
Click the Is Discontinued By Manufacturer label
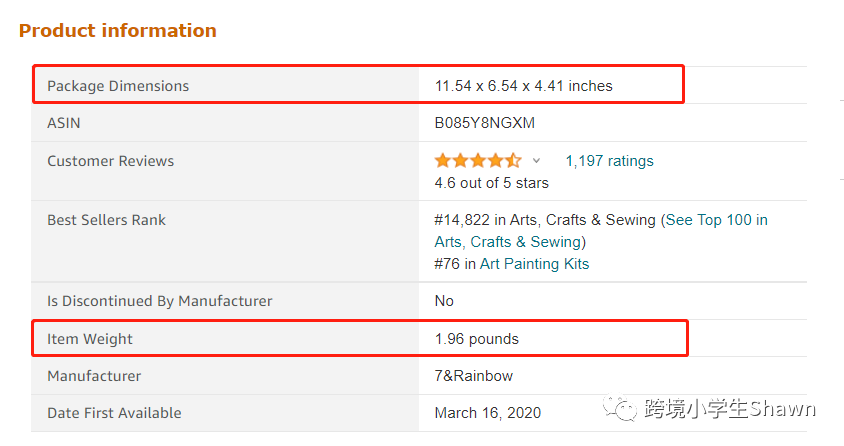click(159, 301)
